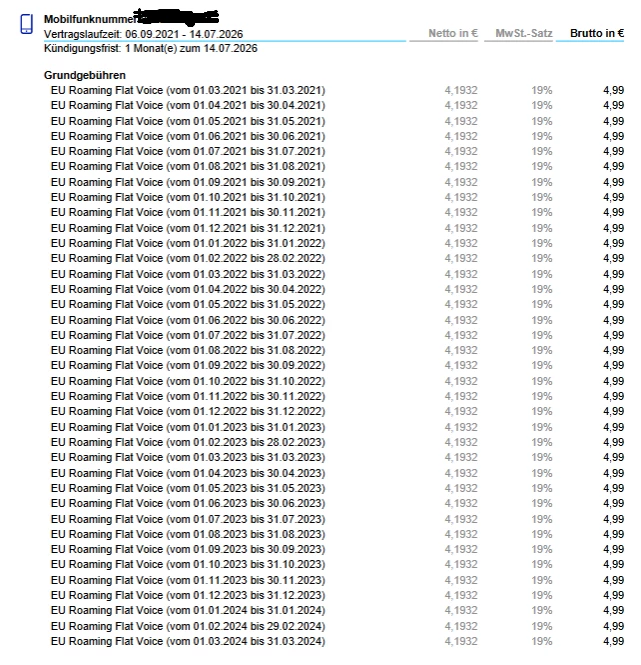Click the Netto value in the 01.01.2023 row
Viewport: 641px width, 665px height.
click(x=461, y=427)
